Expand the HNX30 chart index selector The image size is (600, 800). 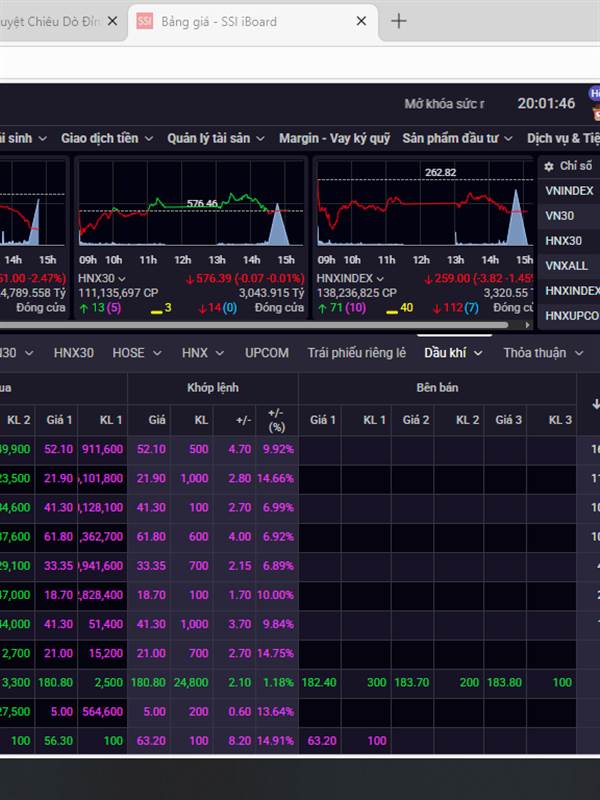(x=102, y=278)
